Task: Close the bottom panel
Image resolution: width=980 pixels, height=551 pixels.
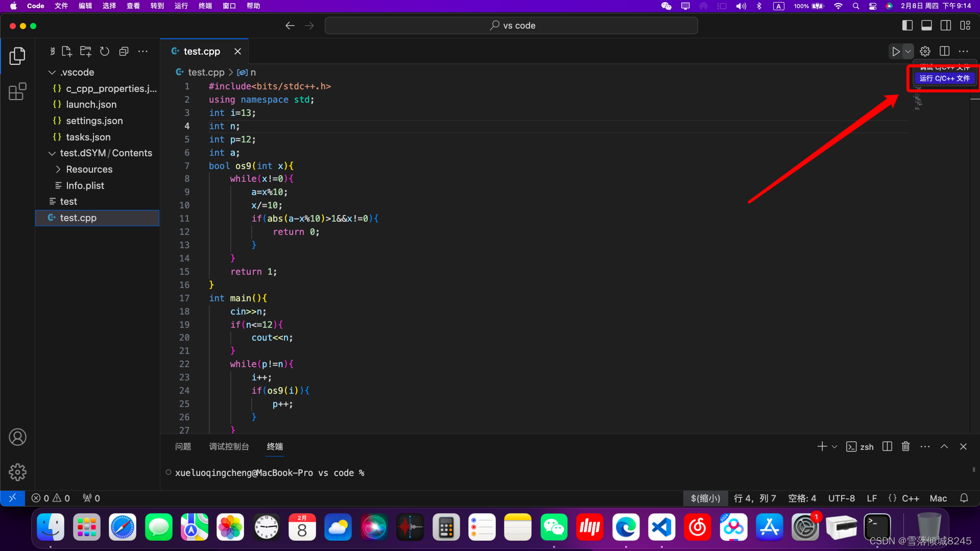Action: point(963,447)
